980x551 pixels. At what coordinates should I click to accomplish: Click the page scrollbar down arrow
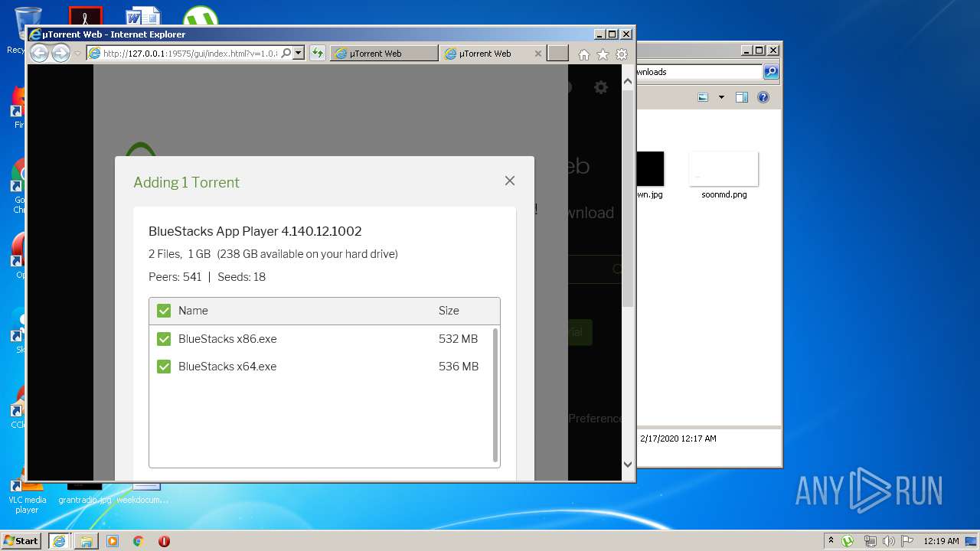click(x=628, y=464)
